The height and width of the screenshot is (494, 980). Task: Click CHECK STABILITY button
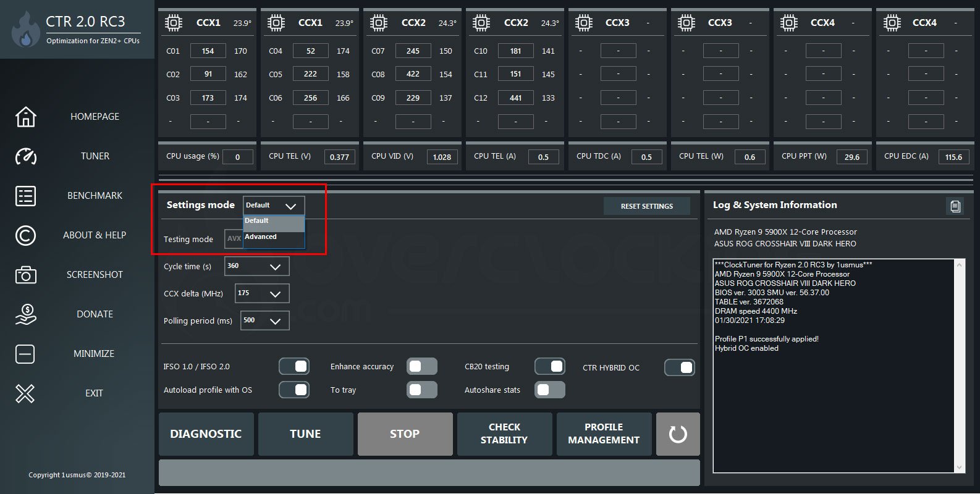(505, 434)
